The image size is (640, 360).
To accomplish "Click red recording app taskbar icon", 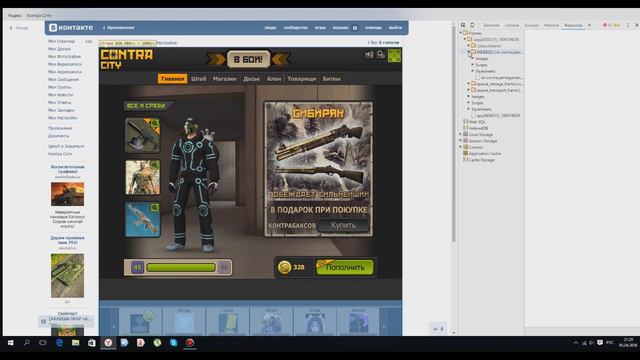I will [x=190, y=343].
